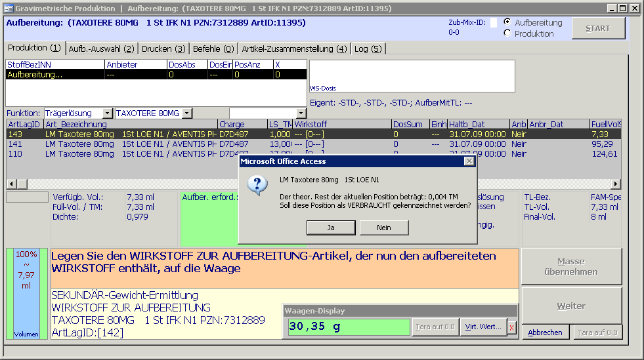Click the 95,29 FuellVol value
The image size is (644, 360).
point(602,144)
